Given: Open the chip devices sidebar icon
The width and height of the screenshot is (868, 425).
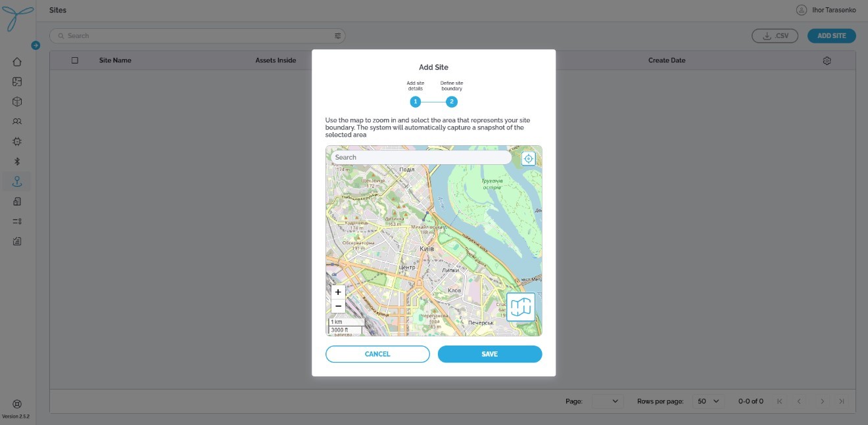Looking at the screenshot, I should [x=17, y=141].
